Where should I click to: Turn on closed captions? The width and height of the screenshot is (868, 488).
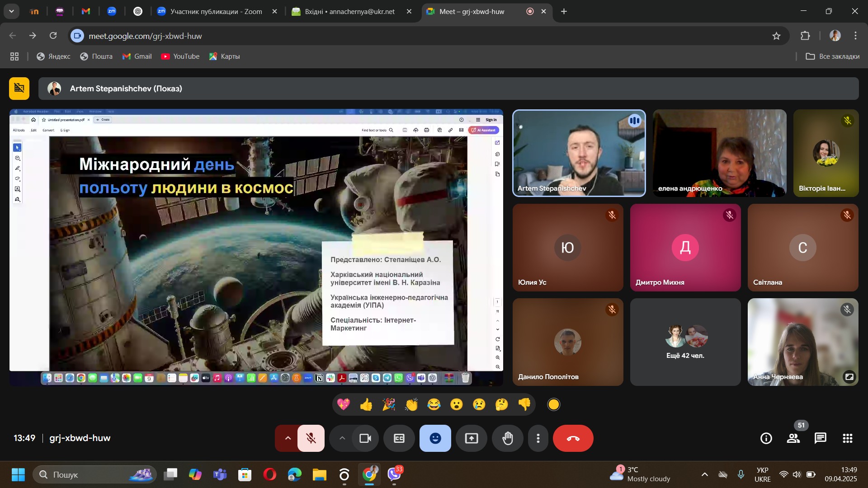[399, 438]
